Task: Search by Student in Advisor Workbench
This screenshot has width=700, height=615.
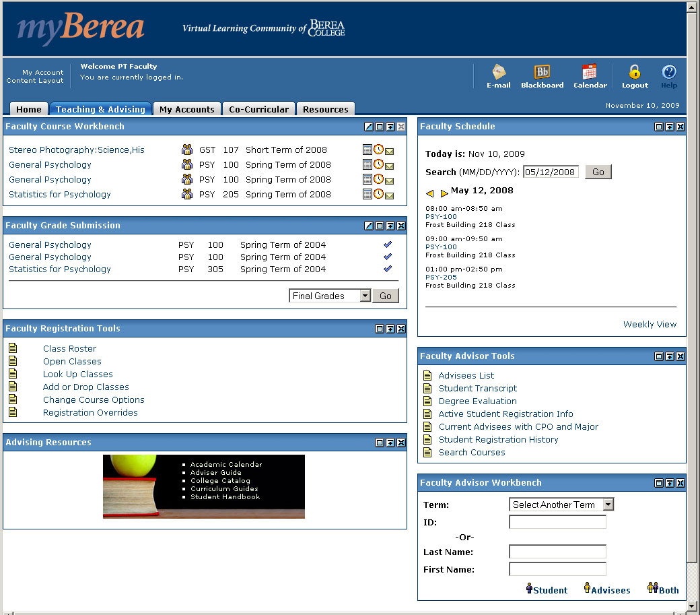Action: tap(547, 589)
